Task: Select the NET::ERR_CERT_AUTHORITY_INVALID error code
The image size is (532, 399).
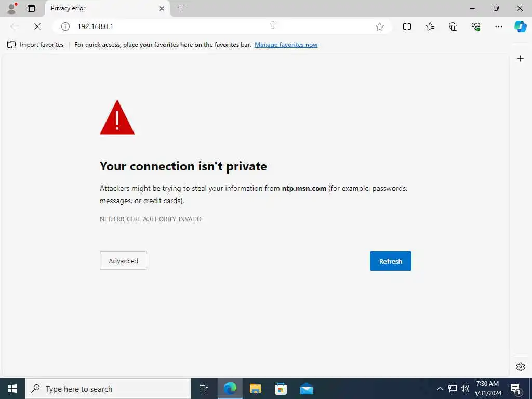Action: [150, 219]
